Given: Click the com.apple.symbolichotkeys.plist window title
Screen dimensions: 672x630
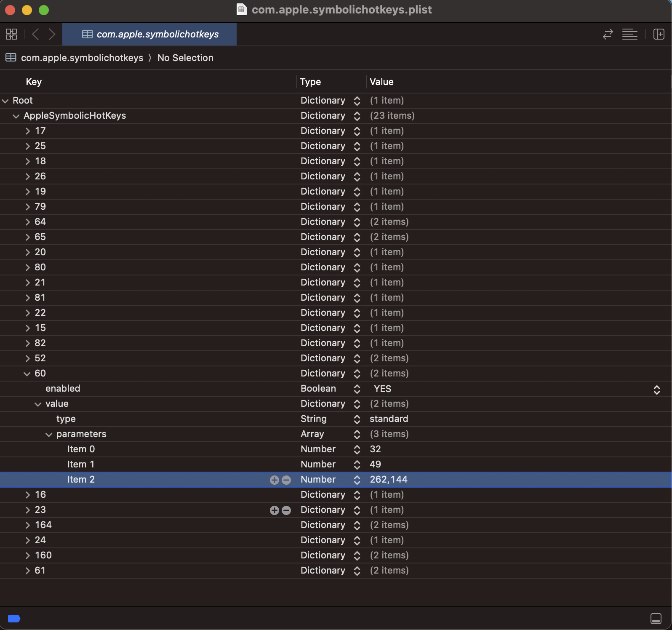Looking at the screenshot, I should click(x=341, y=9).
